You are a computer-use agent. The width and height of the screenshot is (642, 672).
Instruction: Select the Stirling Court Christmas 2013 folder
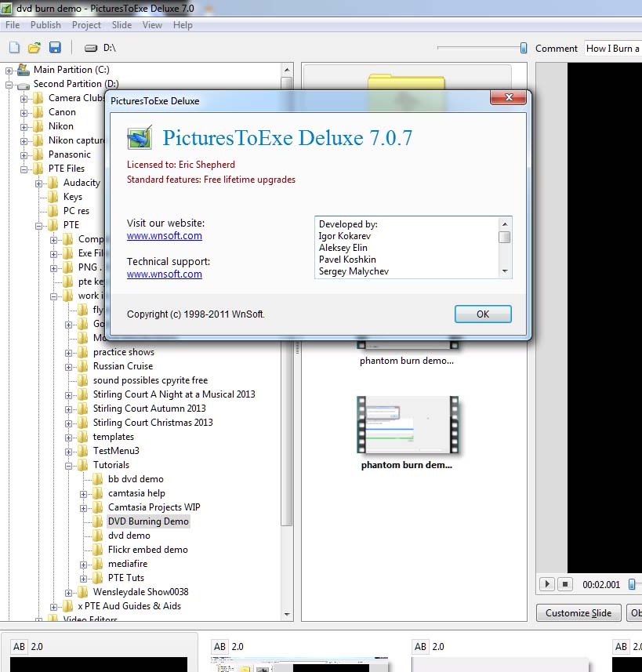tap(153, 423)
